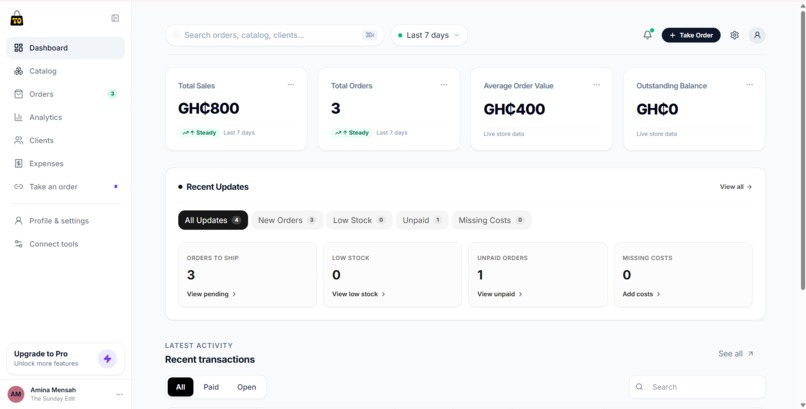This screenshot has width=806, height=409.
Task: Open Orders from the sidebar
Action: tap(65, 94)
